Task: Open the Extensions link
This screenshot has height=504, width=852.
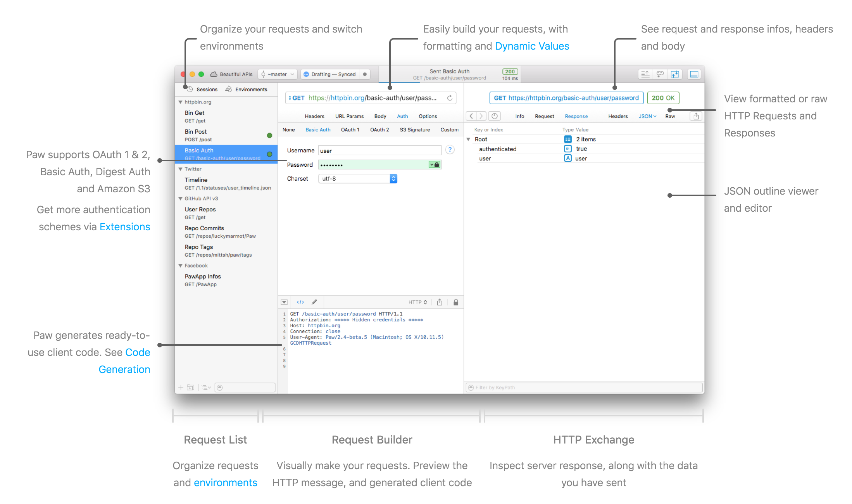Action: pos(125,226)
